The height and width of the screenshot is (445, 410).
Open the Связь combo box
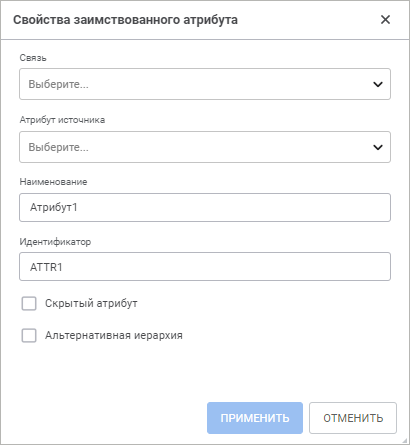205,84
